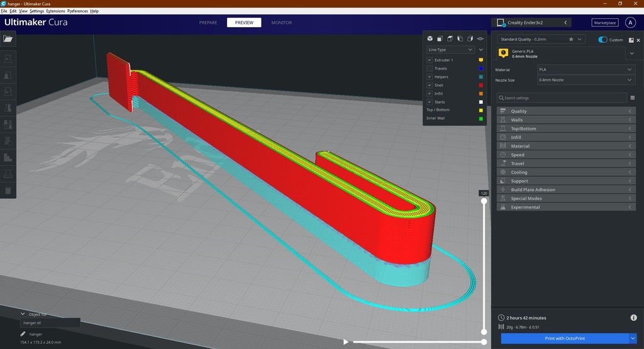The width and height of the screenshot is (644, 349).
Task: Open the Line Type color scheme dropdown
Action: coord(450,50)
